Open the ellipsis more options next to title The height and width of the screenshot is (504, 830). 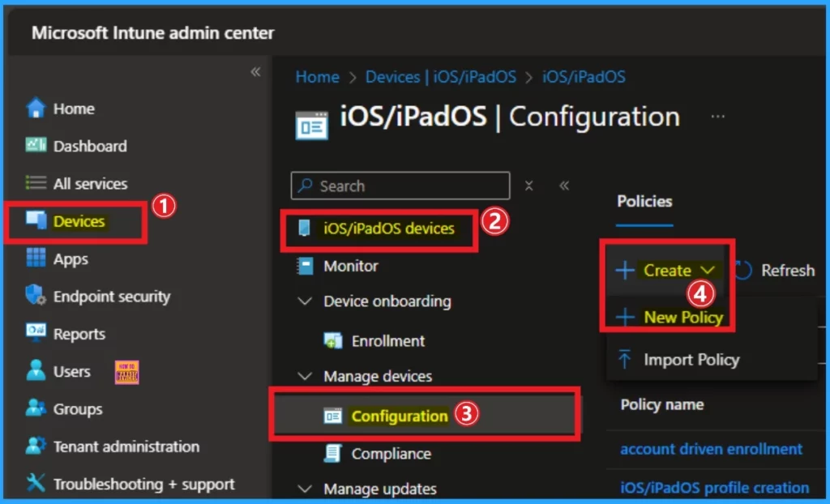tap(718, 116)
